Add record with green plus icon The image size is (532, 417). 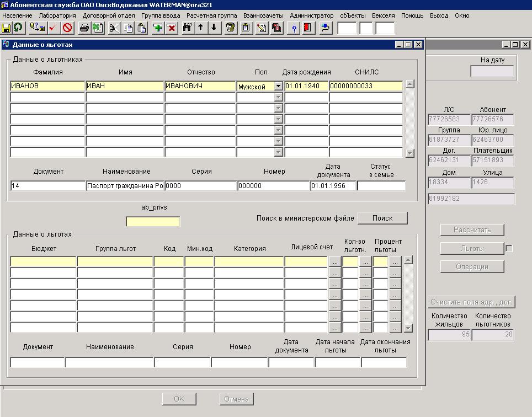coord(158,28)
